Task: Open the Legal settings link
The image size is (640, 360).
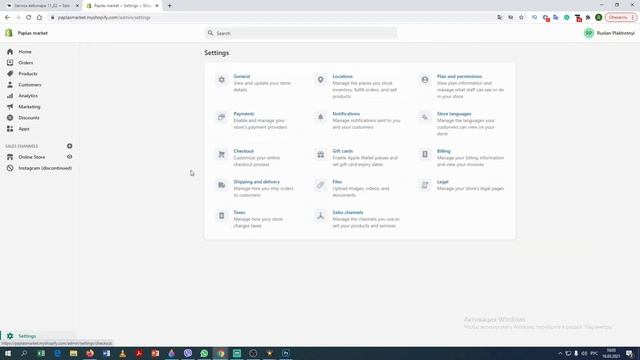Action: point(442,182)
